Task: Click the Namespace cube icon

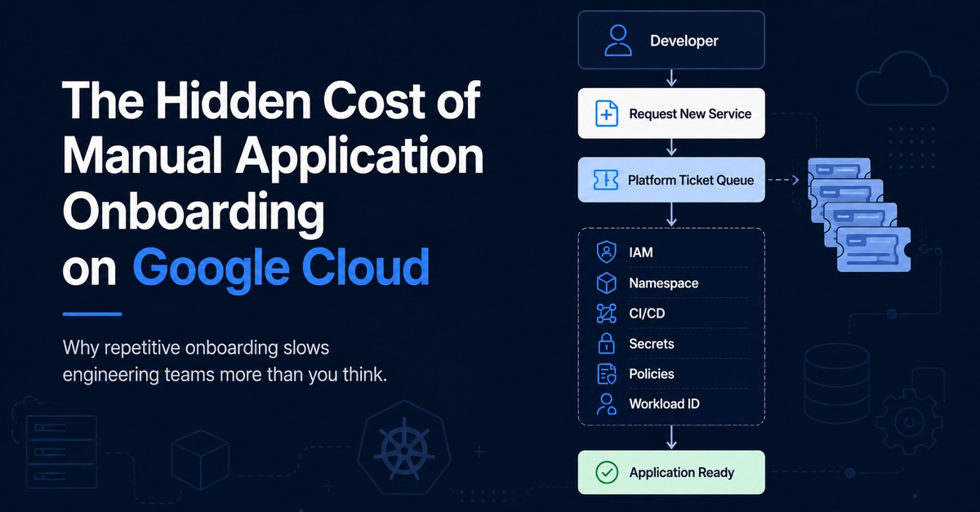Action: [x=606, y=283]
